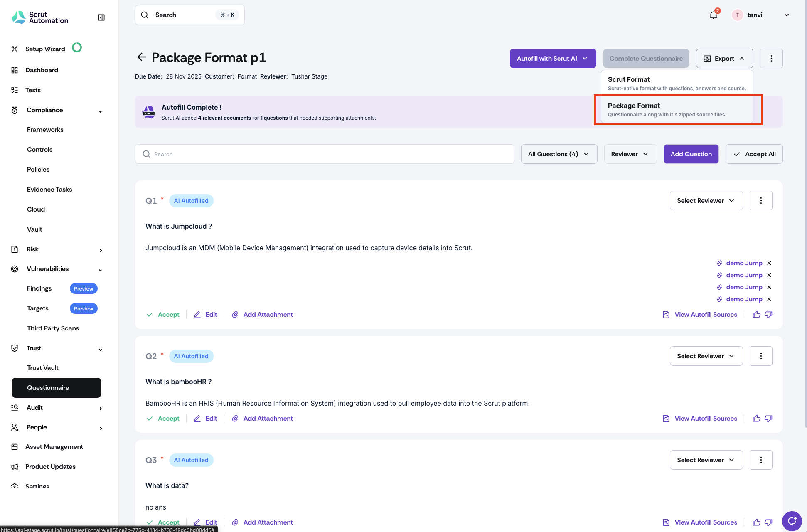This screenshot has height=532, width=807.
Task: Click the notifications bell icon
Action: 713,15
